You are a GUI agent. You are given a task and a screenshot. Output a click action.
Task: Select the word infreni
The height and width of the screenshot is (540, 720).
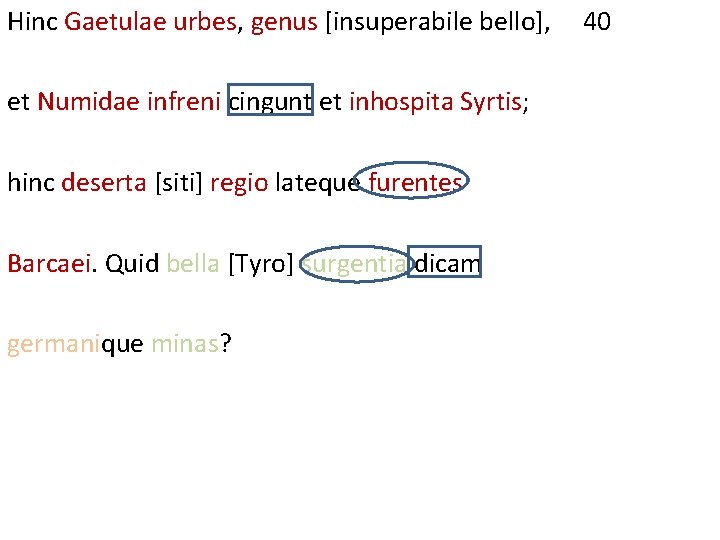click(184, 101)
